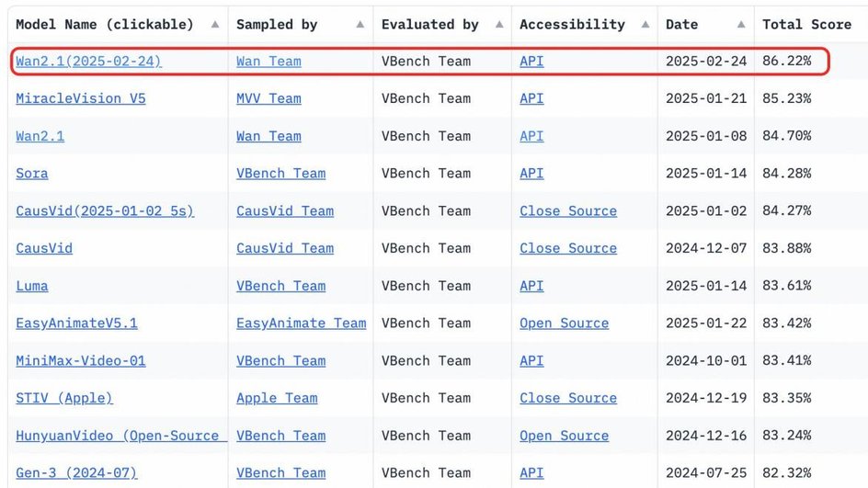This screenshot has width=868, height=488.
Task: Click the Apple Team link
Action: pos(277,398)
